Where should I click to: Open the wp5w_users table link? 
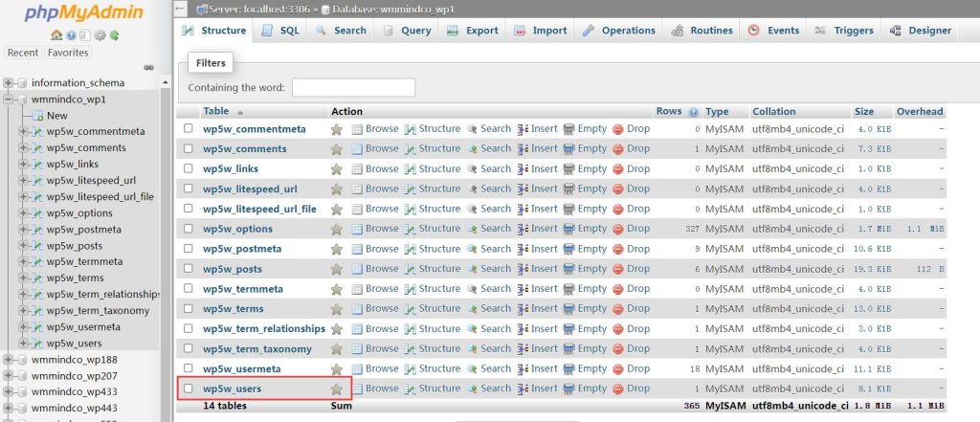232,389
